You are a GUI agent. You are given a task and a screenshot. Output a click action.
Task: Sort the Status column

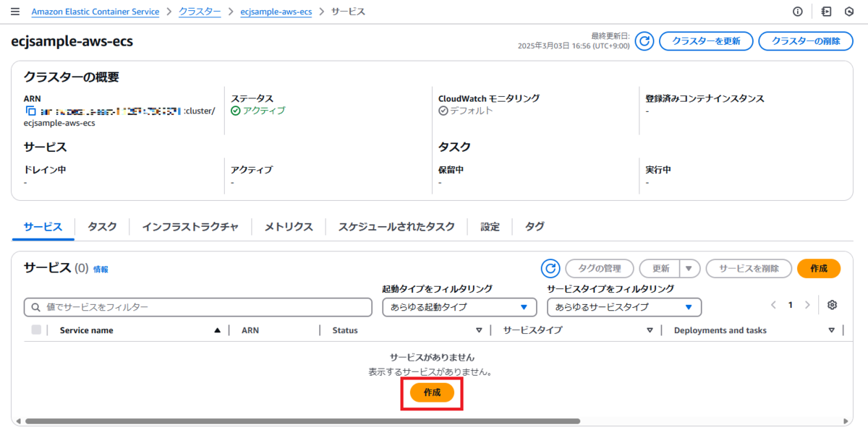coord(479,330)
